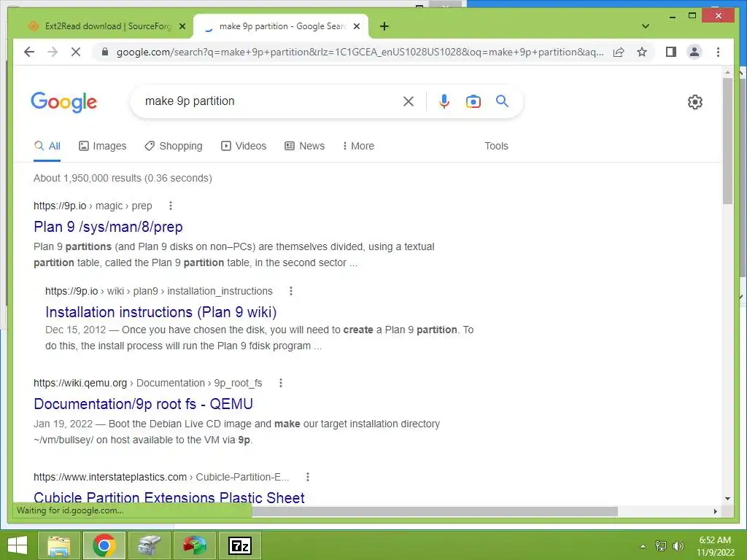This screenshot has width=747, height=560.
Task: Open the red-green partition tool taskbar icon
Action: click(195, 545)
